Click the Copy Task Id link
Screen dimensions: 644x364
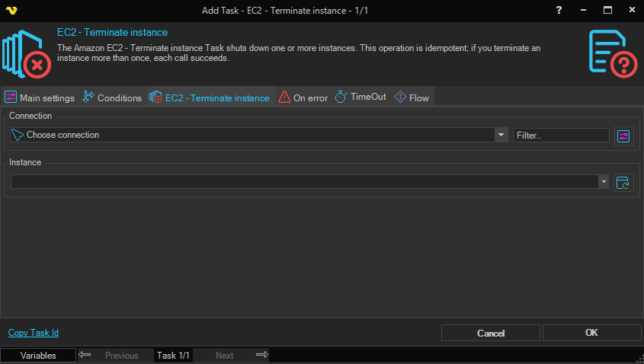34,333
